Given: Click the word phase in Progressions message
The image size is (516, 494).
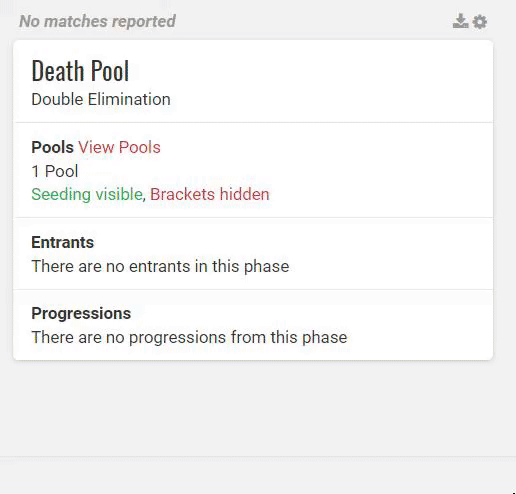Looking at the screenshot, I should click(x=325, y=337).
